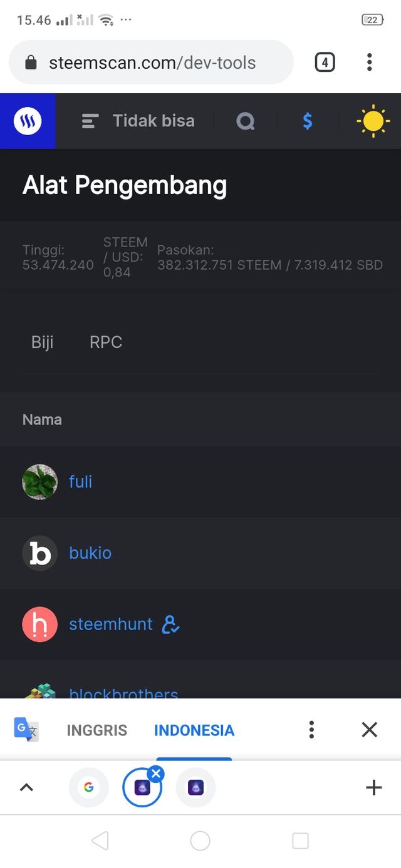Open the browser tab switcher showing 4
This screenshot has height=868, width=401.
pos(325,63)
